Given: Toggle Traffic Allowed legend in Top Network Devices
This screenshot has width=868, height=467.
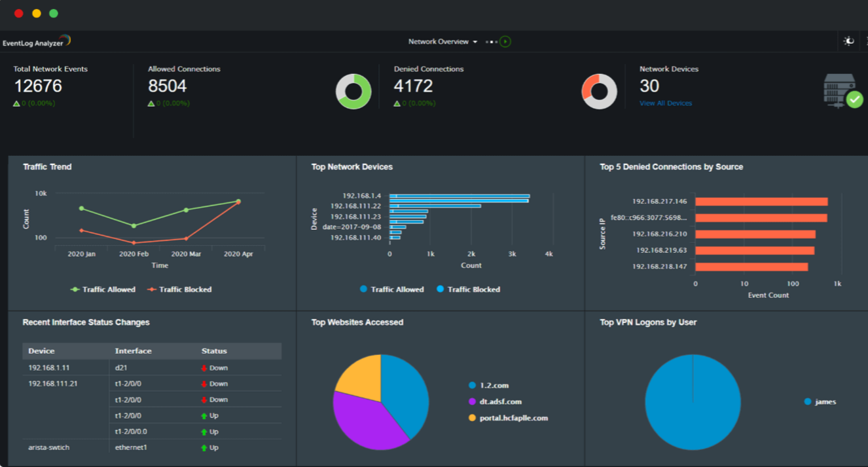Looking at the screenshot, I should click(391, 290).
